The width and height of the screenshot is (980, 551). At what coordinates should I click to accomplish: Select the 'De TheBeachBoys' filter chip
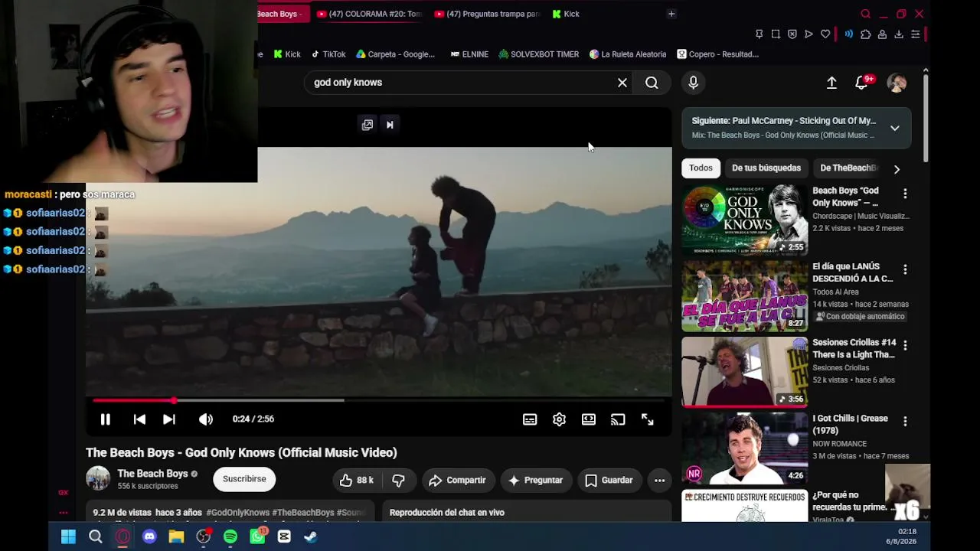[848, 168]
